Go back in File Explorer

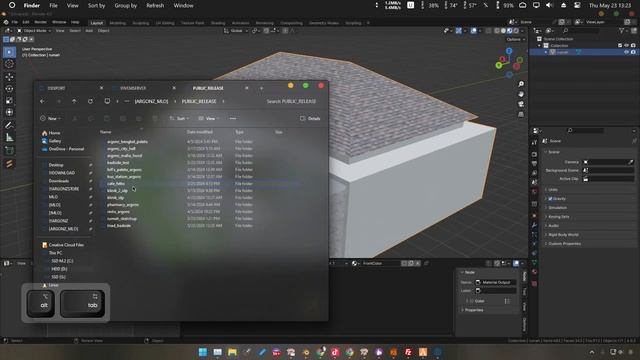coord(42,101)
